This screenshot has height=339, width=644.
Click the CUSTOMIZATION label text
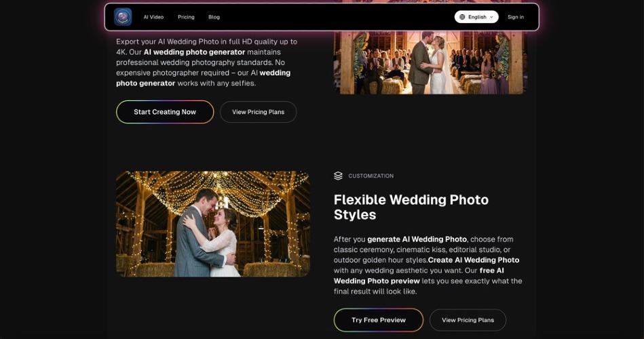click(371, 176)
